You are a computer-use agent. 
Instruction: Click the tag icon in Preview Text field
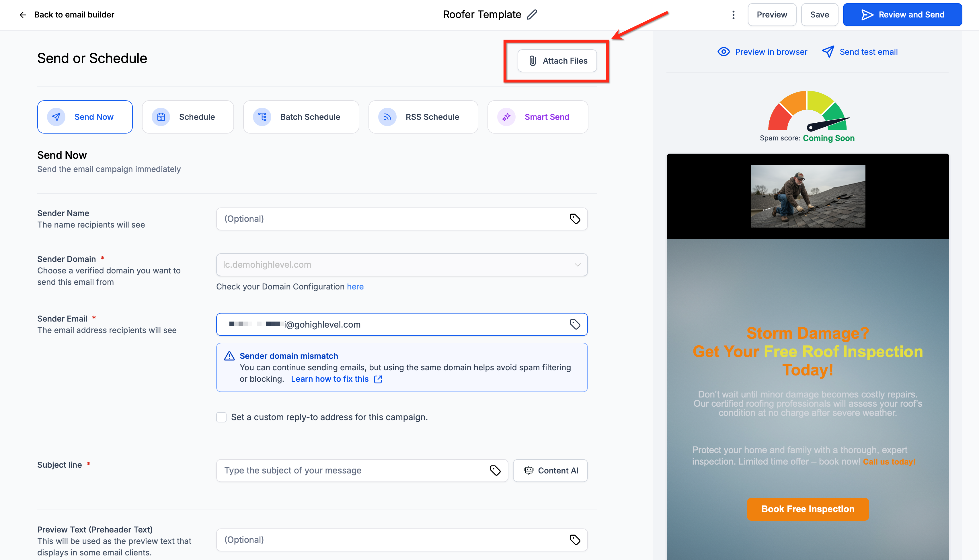[575, 540]
